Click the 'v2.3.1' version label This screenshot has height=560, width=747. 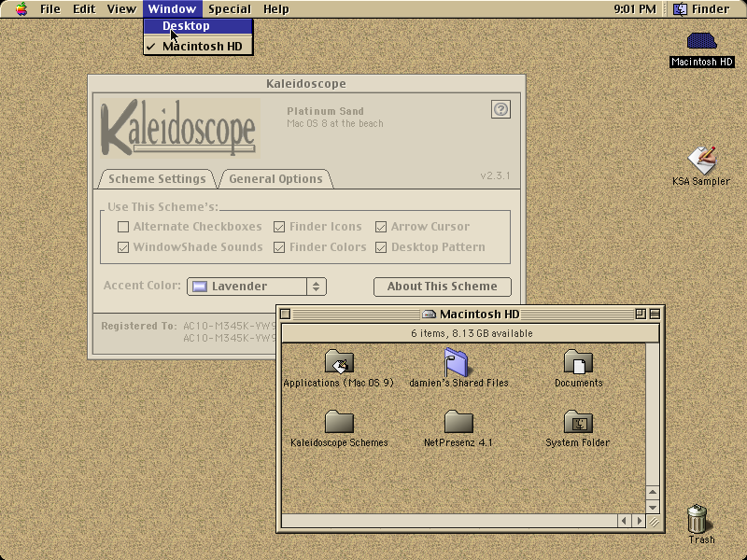[495, 175]
